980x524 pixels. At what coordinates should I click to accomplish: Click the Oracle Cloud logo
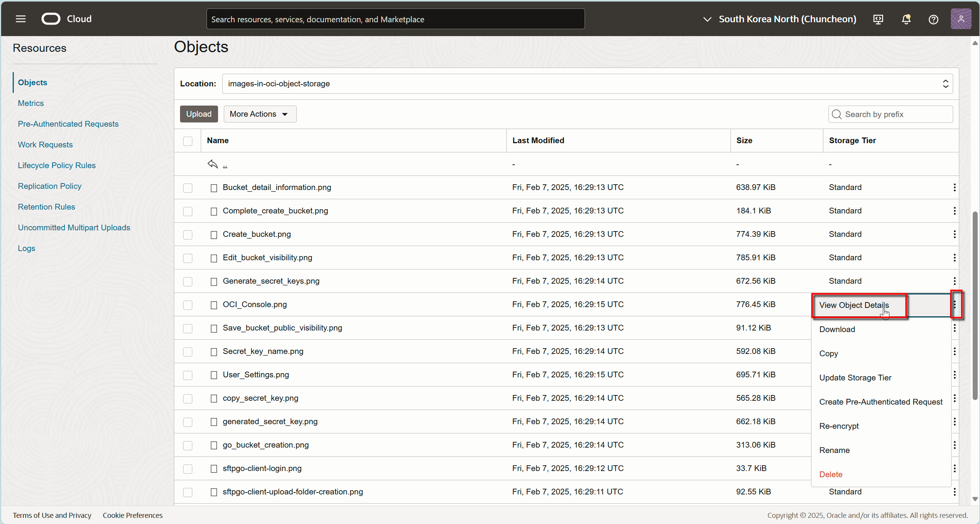pos(66,19)
